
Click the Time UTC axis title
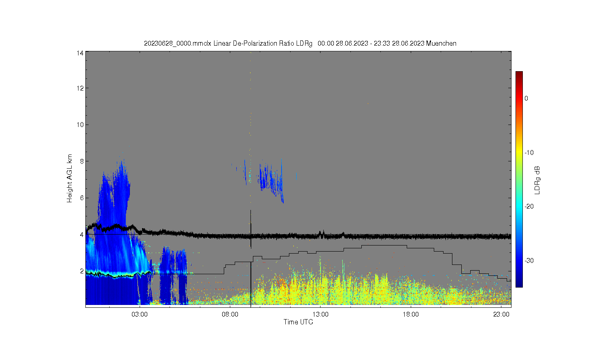pyautogui.click(x=298, y=322)
